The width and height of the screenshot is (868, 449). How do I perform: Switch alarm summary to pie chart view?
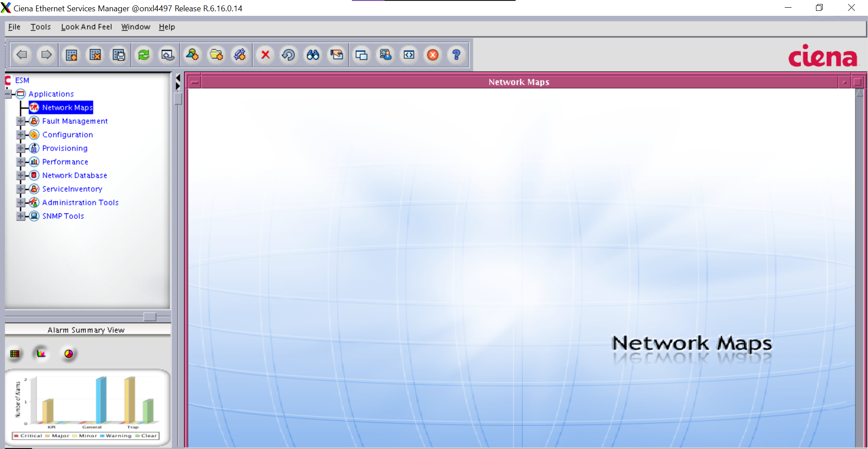tap(68, 354)
